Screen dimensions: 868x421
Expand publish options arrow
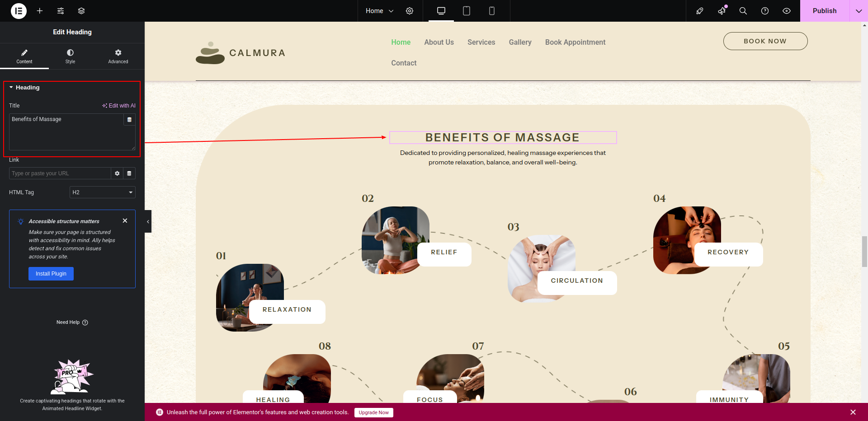click(859, 11)
